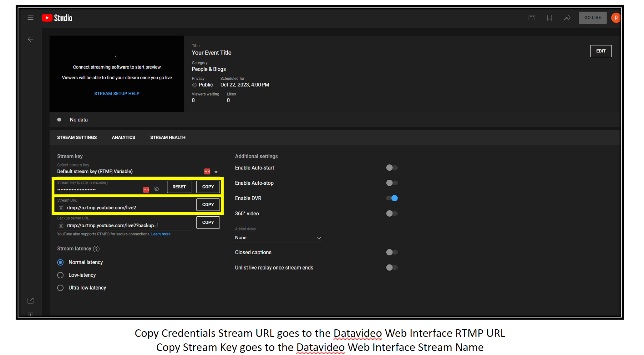
Task: Click the No data status text
Action: (x=79, y=120)
